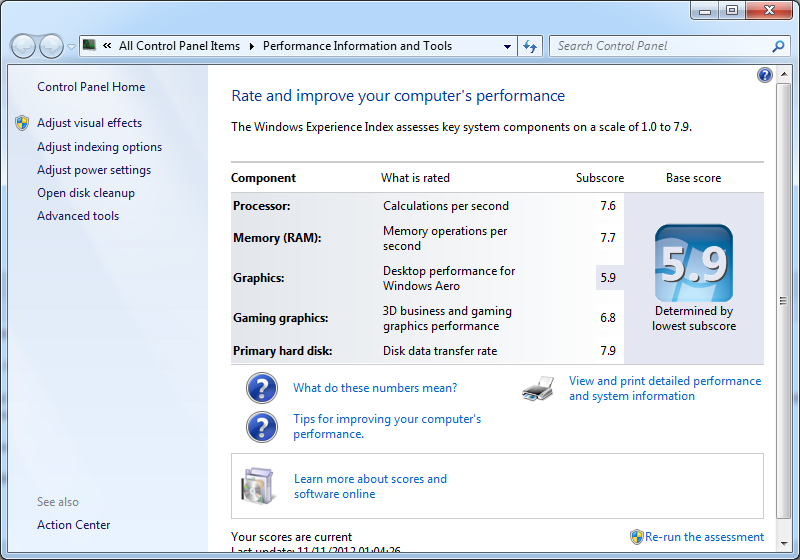Click the Gaming graphics row label
800x560 pixels.
[x=281, y=318]
